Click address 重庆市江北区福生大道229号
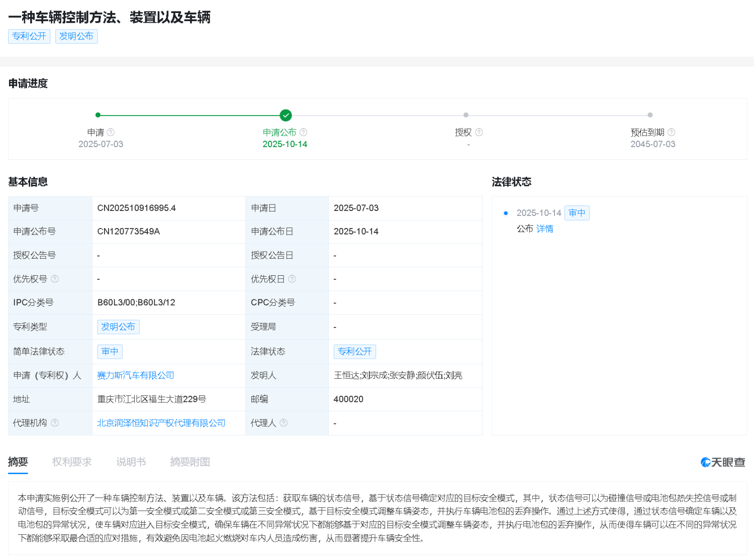The width and height of the screenshot is (754, 560). click(152, 399)
